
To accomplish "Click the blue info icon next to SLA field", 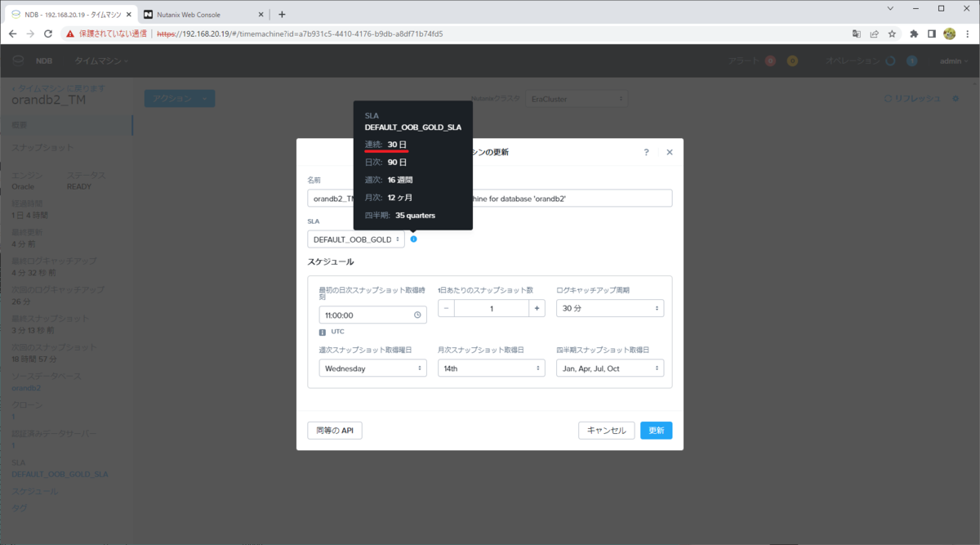I will click(413, 239).
